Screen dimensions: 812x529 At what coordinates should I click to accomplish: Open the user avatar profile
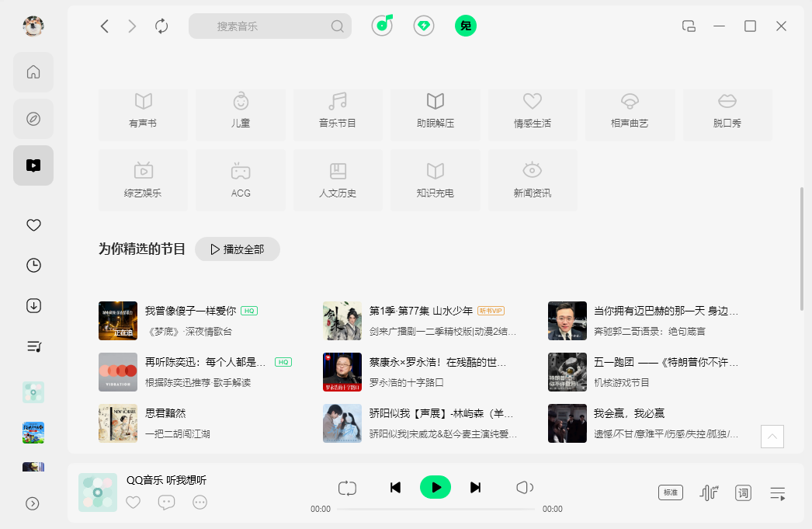point(33,26)
